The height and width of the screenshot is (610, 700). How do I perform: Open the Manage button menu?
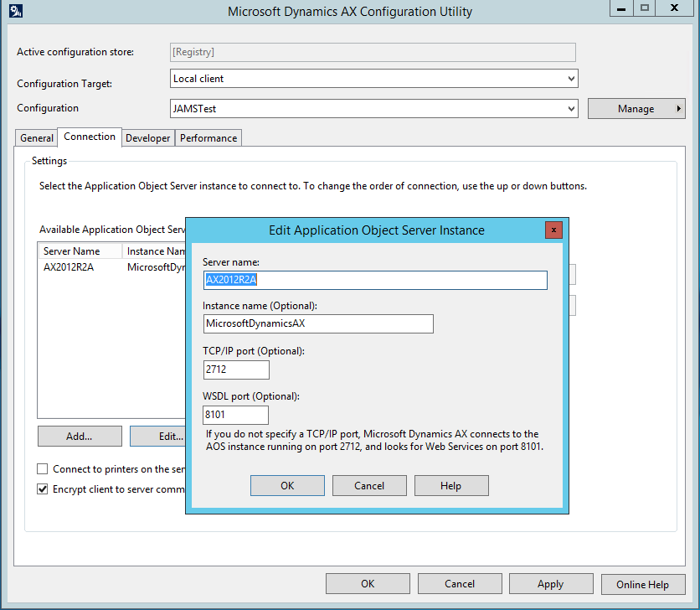coord(636,109)
